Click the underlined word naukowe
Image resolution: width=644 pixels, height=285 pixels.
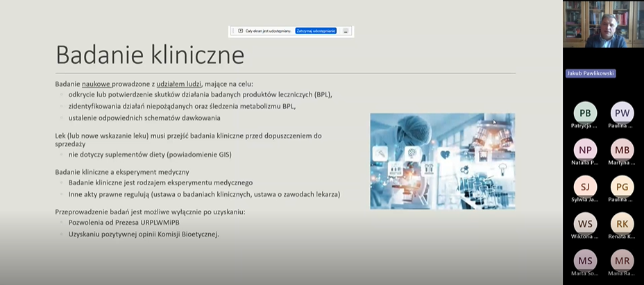coord(96,83)
